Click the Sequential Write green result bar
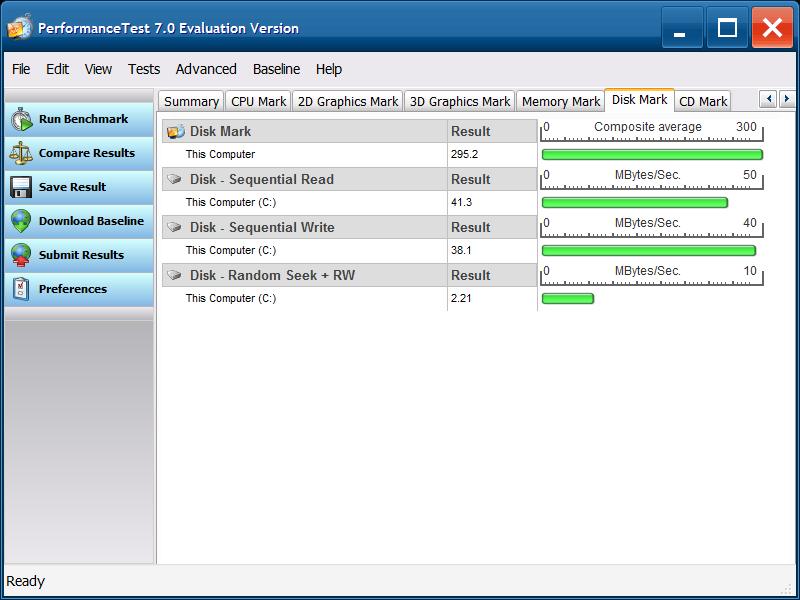800x600 pixels. coord(648,251)
